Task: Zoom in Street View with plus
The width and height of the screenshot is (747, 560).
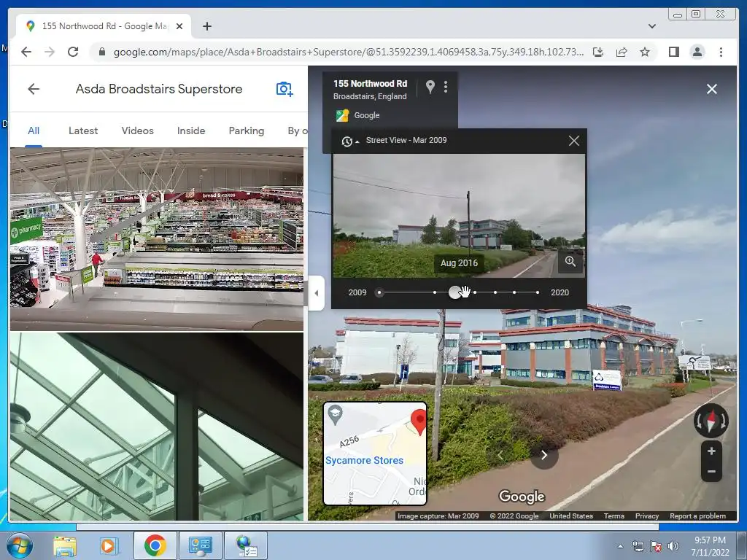Action: [x=711, y=451]
